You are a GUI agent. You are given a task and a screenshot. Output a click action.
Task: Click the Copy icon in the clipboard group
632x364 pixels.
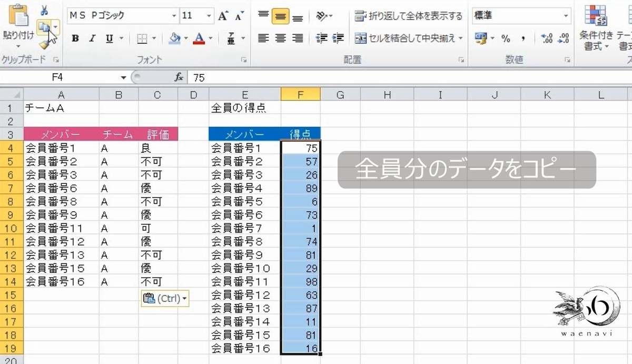[x=44, y=26]
